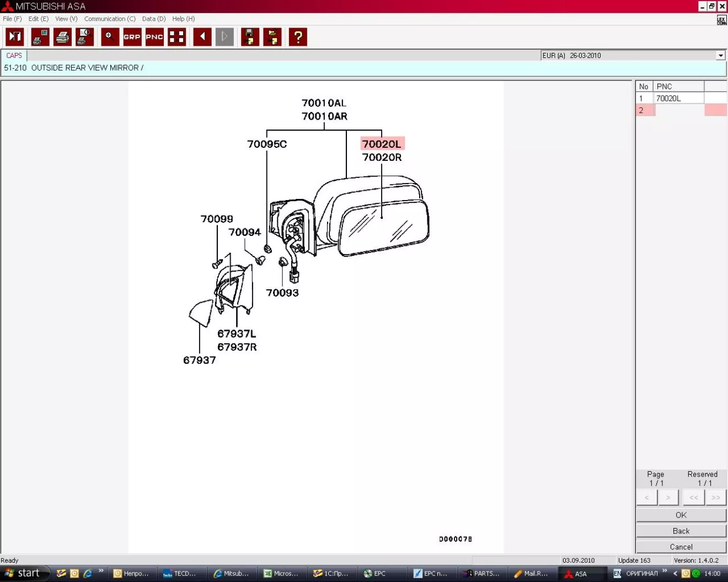This screenshot has width=728, height=582.
Task: Open the File menu
Action: point(12,19)
